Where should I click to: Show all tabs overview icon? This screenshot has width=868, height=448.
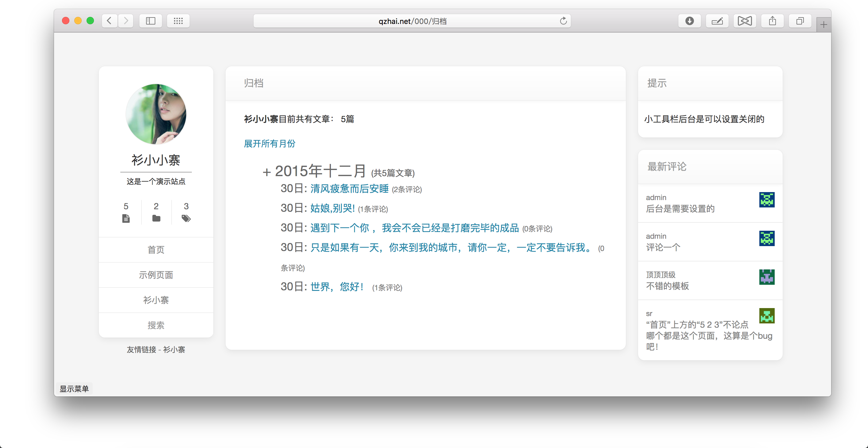[800, 21]
